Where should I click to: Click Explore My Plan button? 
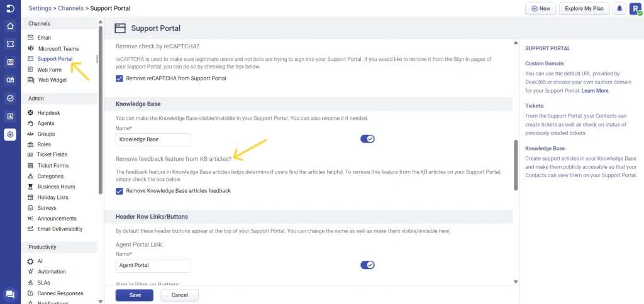584,9
